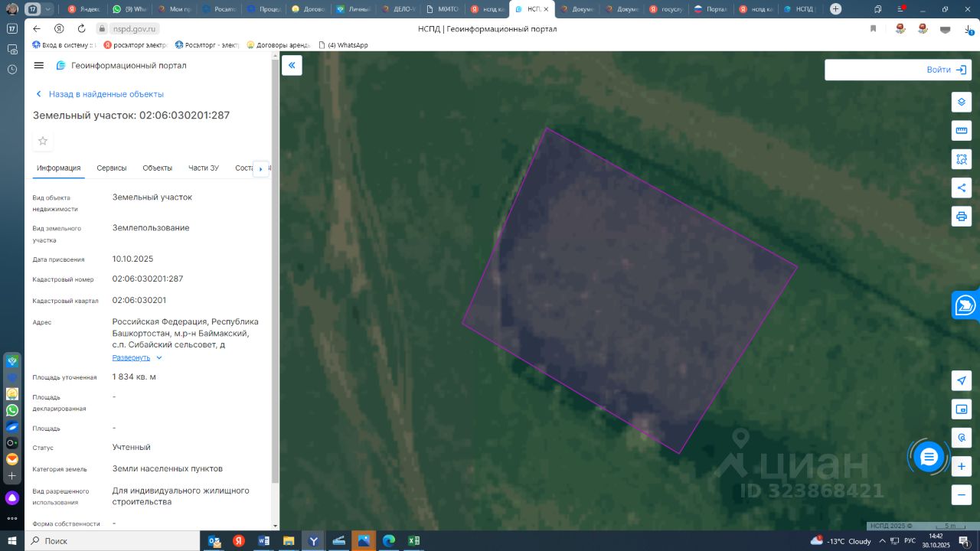This screenshot has height=551, width=980.
Task: Open WhatsApp in the browser sidebar
Action: [12, 410]
